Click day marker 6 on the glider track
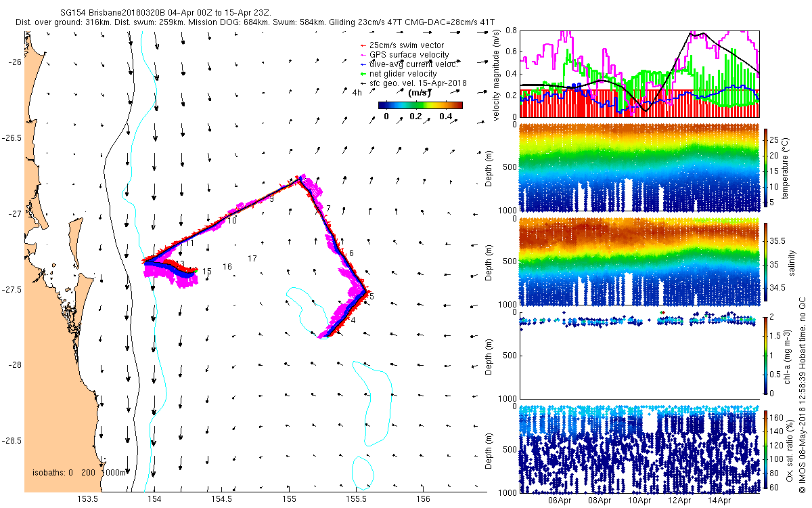Viewport: 812px width, 508px height. tap(352, 253)
